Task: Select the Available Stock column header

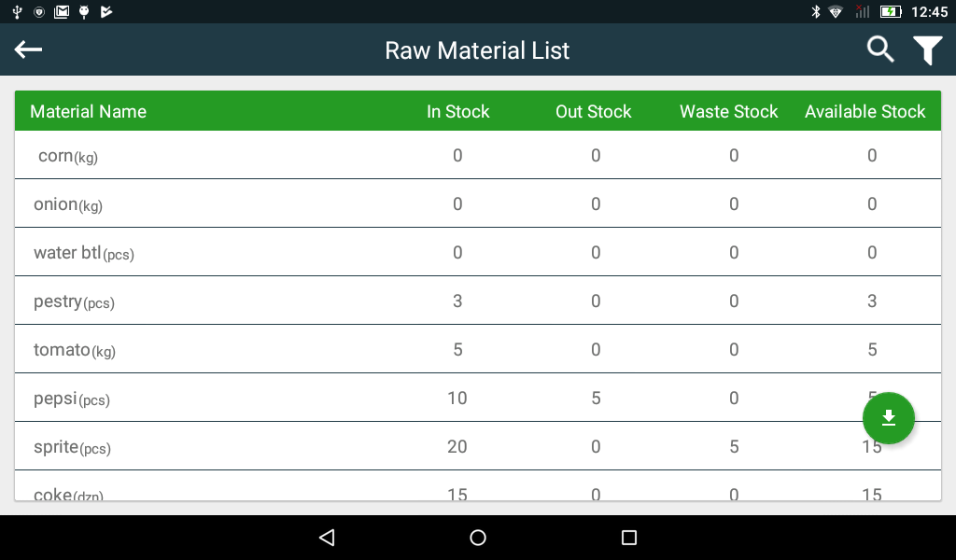Action: [x=865, y=111]
